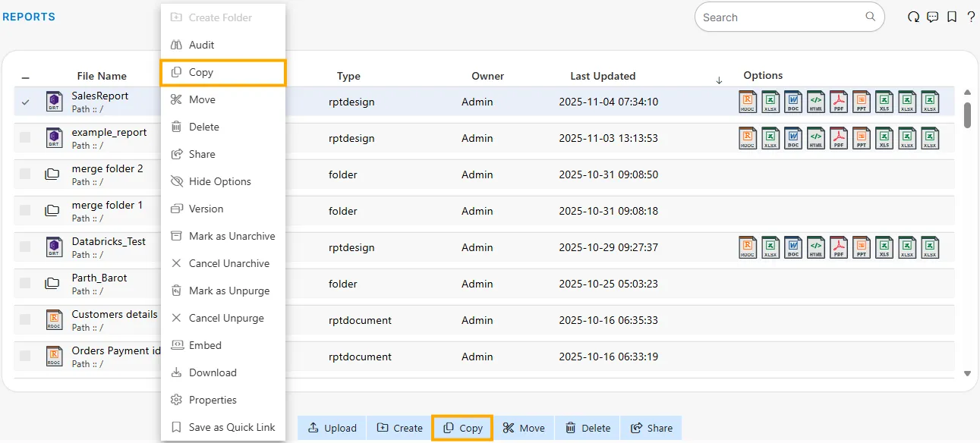This screenshot has height=443, width=980.
Task: Click the refresh icon near search
Action: coord(913,17)
